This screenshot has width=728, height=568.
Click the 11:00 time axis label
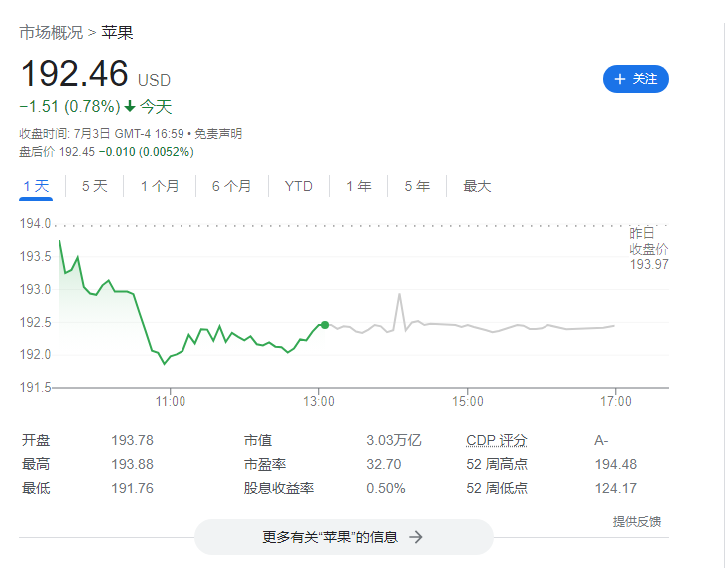[x=171, y=401]
